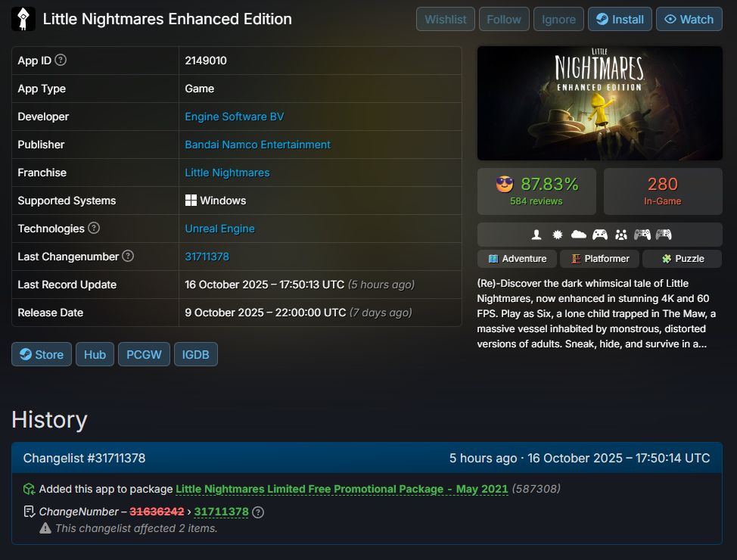Screen dimensions: 737x560
Task: Click the Platformer tag icon
Action: 576,259
